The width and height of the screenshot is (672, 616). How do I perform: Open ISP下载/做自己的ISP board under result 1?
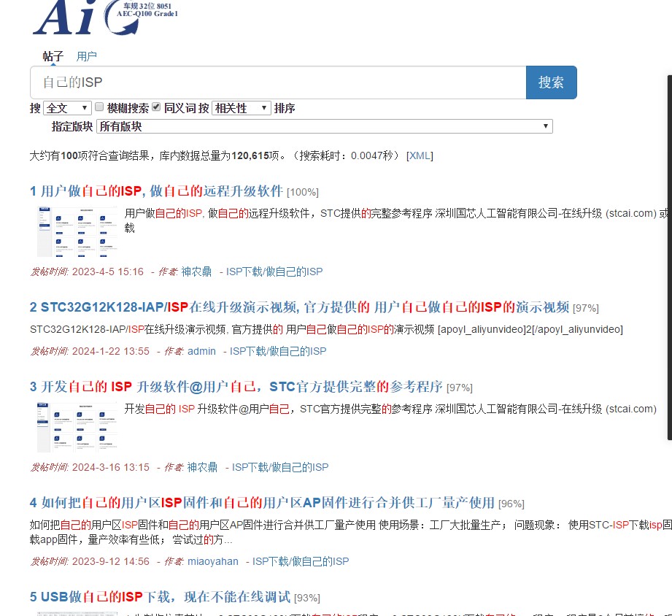pyautogui.click(x=274, y=272)
